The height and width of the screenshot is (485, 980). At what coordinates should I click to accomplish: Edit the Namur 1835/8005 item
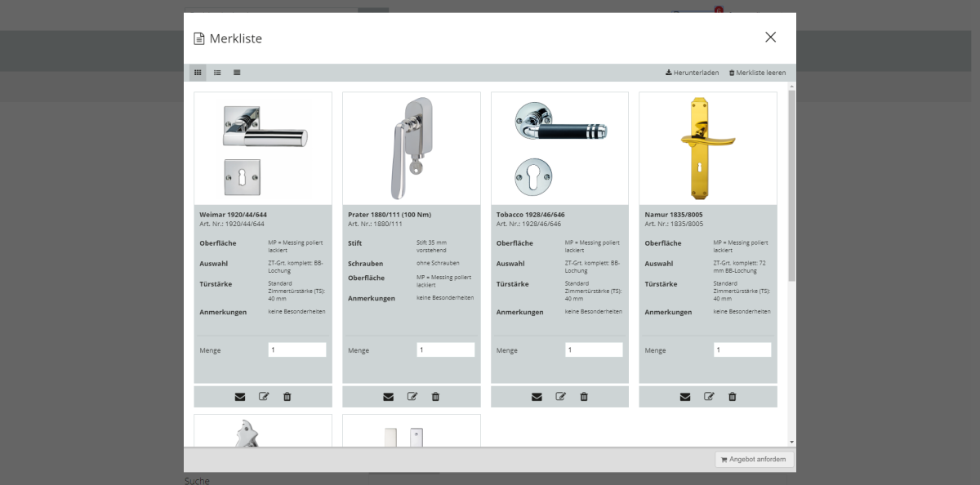[709, 397]
